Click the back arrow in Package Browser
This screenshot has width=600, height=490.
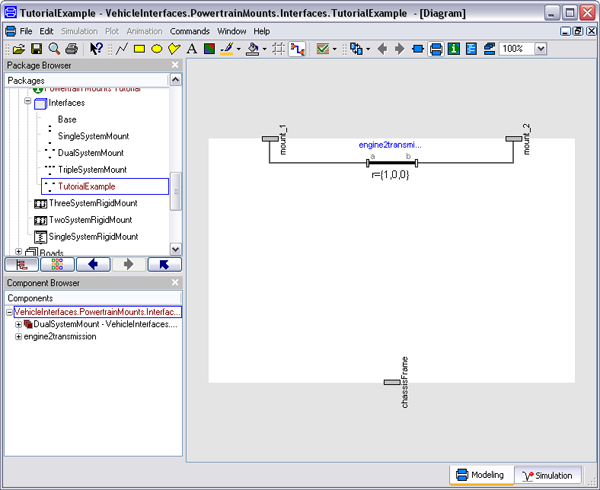click(x=92, y=265)
